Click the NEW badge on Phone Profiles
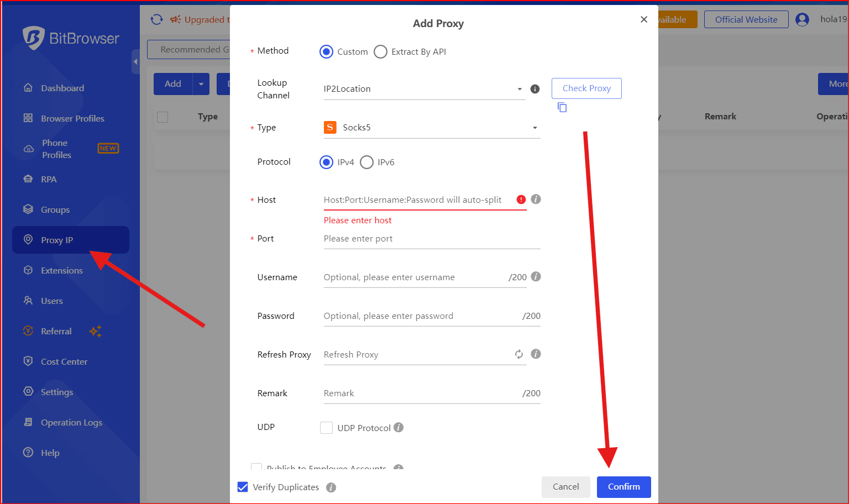Screen dimensions: 849x504 (108, 148)
